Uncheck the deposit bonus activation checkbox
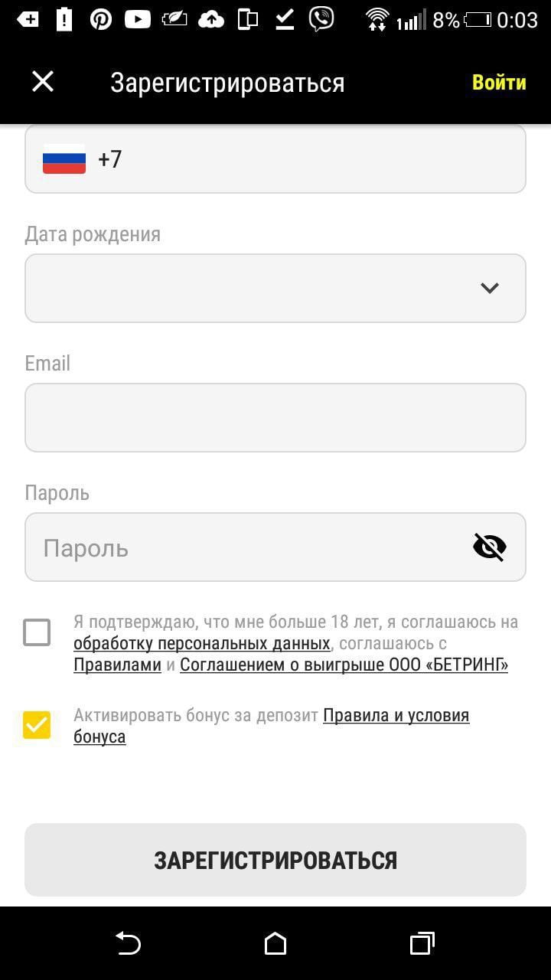Screen dimensions: 551x980 pos(37,724)
